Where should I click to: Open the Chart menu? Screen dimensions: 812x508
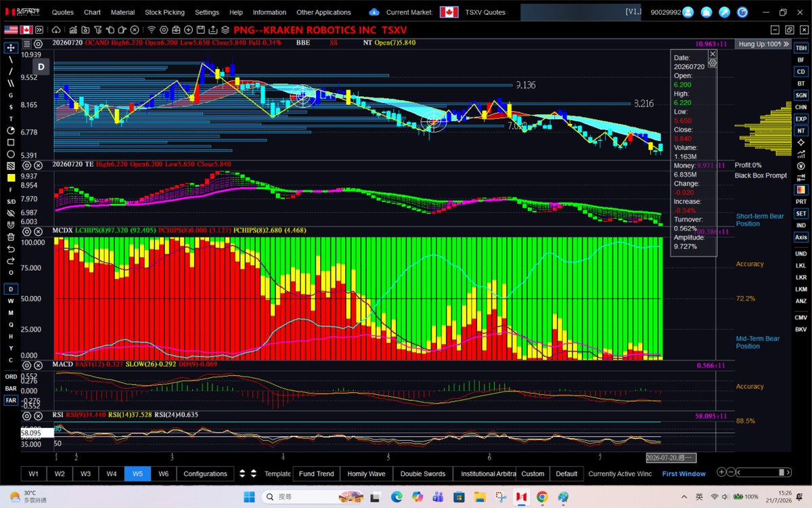[x=92, y=12]
